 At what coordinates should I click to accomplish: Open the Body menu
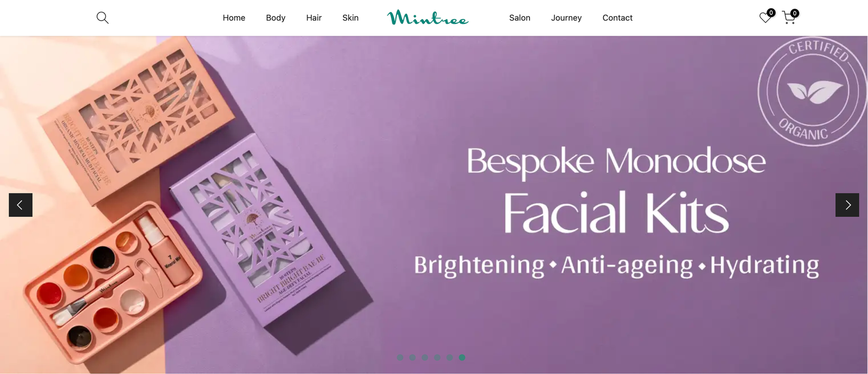[276, 18]
